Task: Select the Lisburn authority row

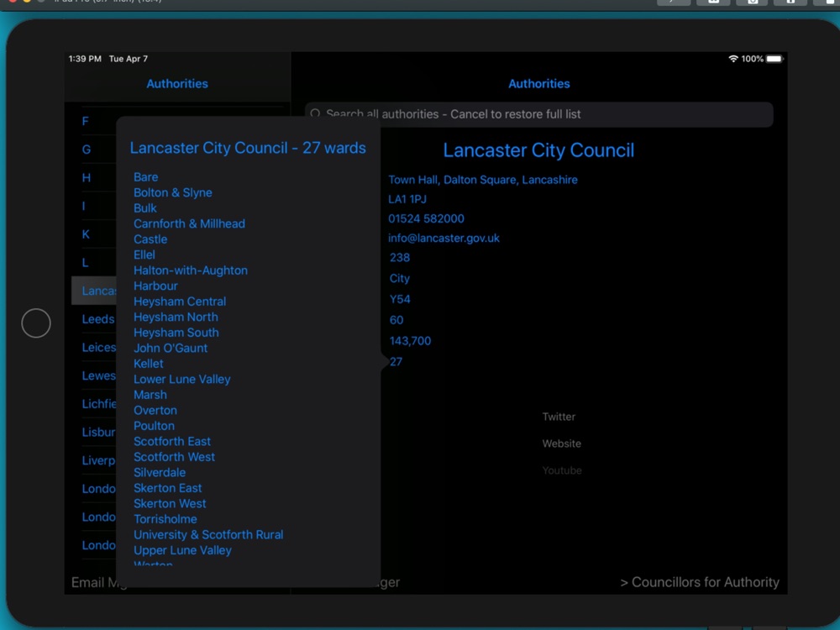Action: (x=99, y=433)
